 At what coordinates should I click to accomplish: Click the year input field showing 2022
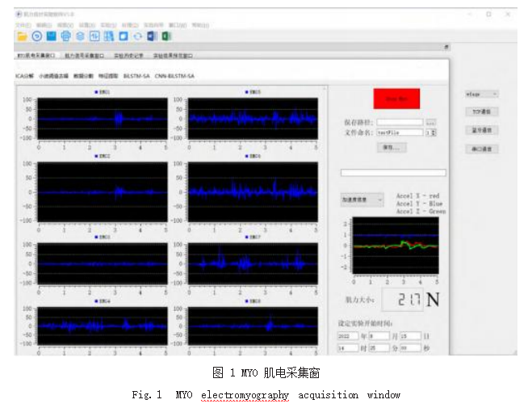[x=348, y=336]
